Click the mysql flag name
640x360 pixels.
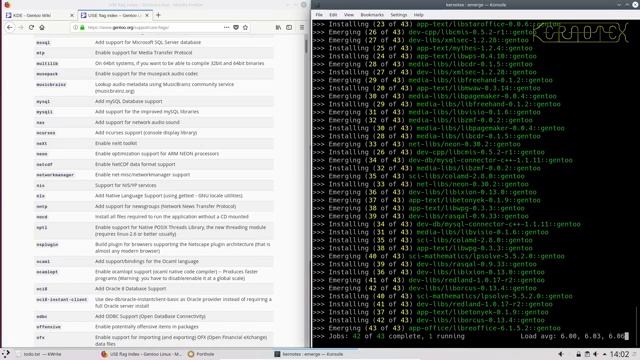click(x=43, y=102)
